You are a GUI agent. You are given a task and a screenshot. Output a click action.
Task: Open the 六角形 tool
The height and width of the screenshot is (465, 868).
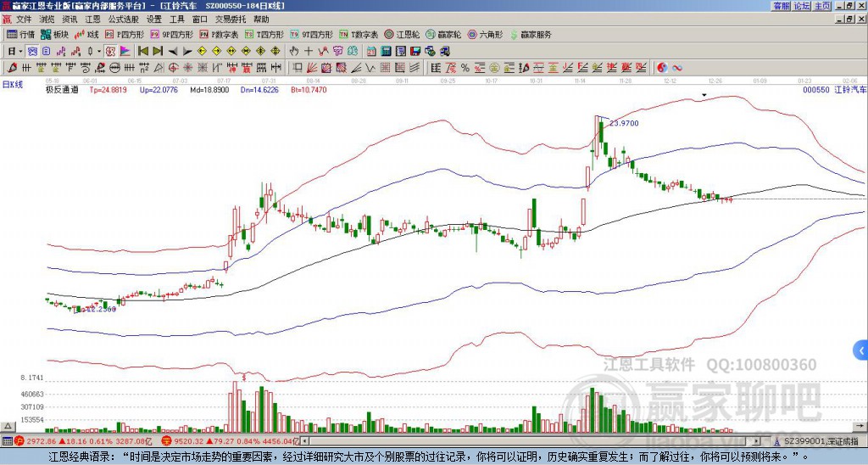click(x=486, y=34)
